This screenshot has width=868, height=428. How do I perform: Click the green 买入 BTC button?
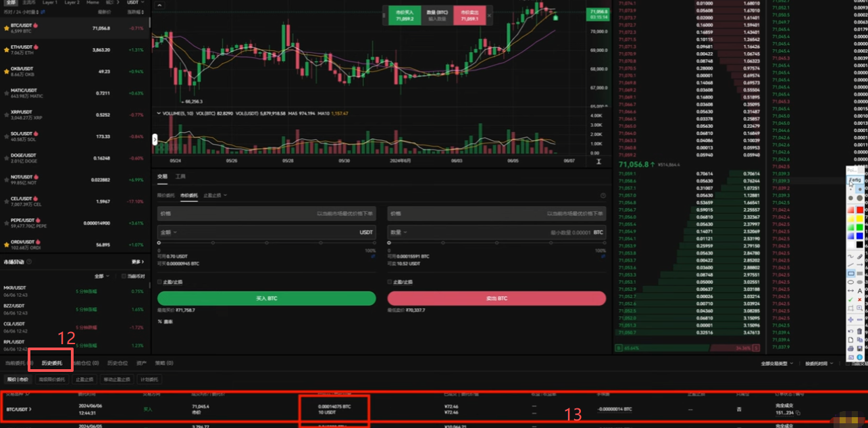click(x=266, y=298)
